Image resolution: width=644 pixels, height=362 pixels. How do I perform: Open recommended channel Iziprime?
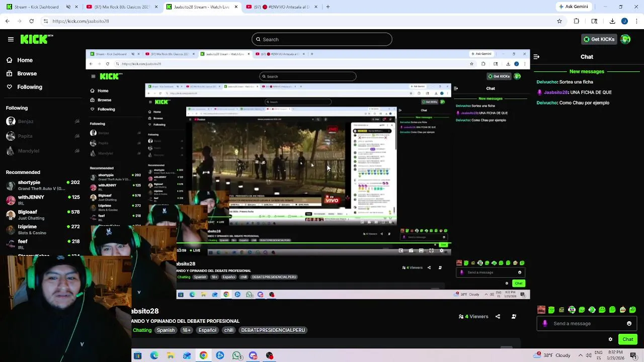coord(43,229)
